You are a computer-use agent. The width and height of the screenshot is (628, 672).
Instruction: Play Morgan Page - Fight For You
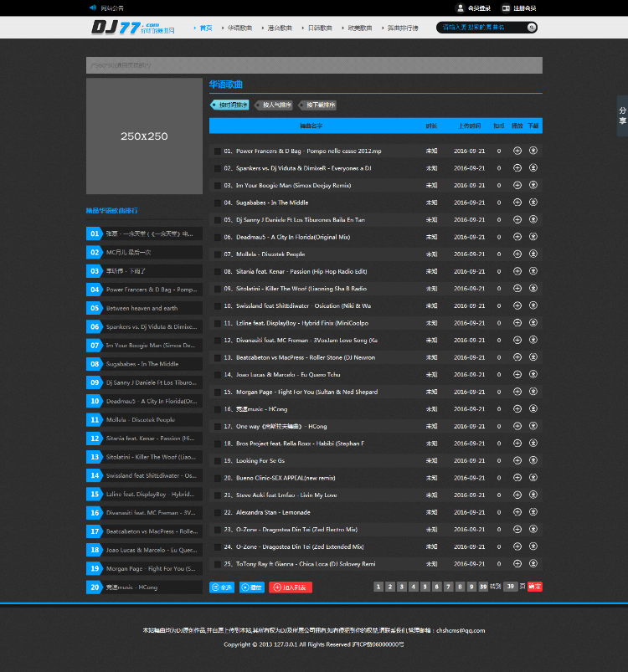(x=517, y=392)
